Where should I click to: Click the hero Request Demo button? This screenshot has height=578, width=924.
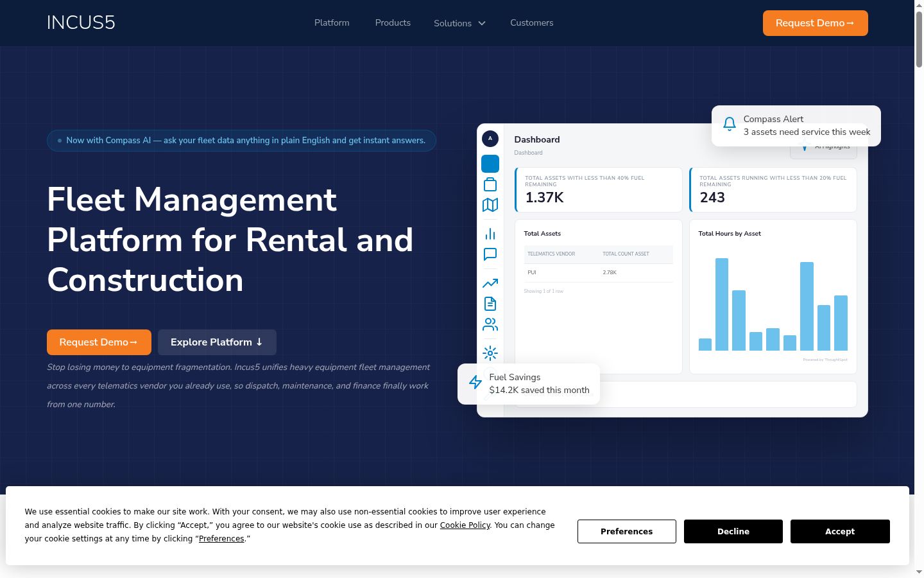tap(99, 342)
